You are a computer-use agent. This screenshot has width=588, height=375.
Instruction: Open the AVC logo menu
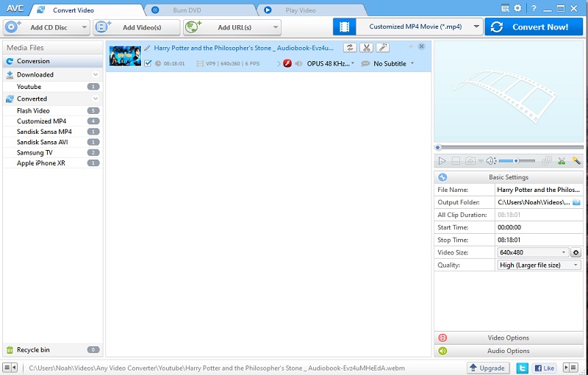coord(14,8)
